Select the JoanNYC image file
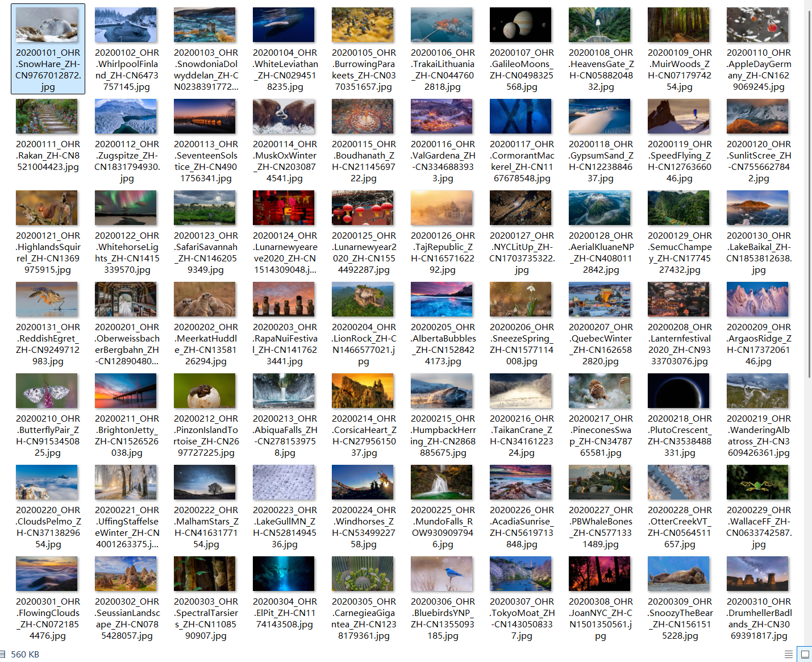The height and width of the screenshot is (662, 812). [x=600, y=574]
